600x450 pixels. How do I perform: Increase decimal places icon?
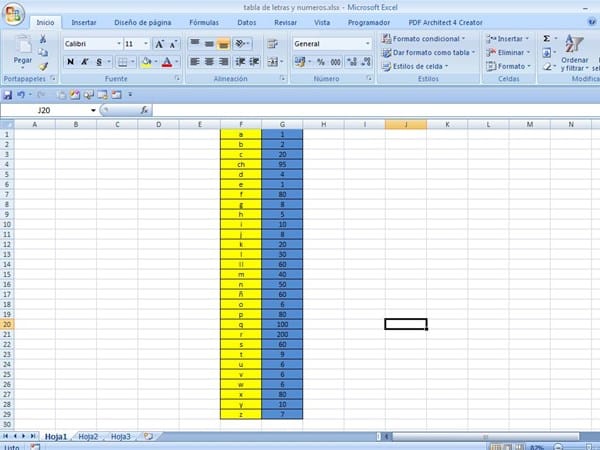[352, 62]
